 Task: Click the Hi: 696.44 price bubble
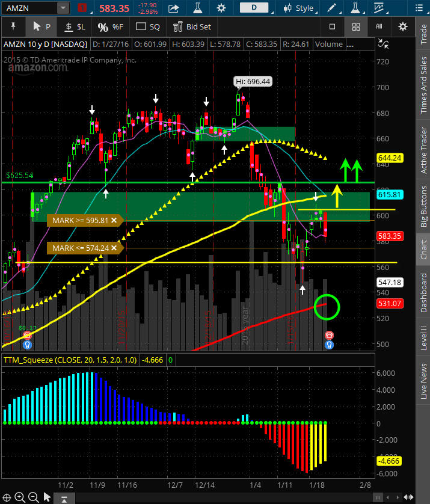253,82
